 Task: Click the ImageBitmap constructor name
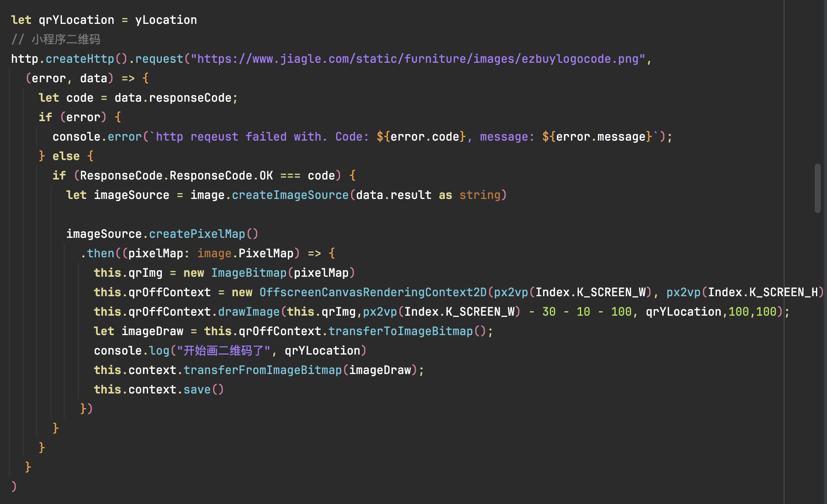(x=249, y=273)
